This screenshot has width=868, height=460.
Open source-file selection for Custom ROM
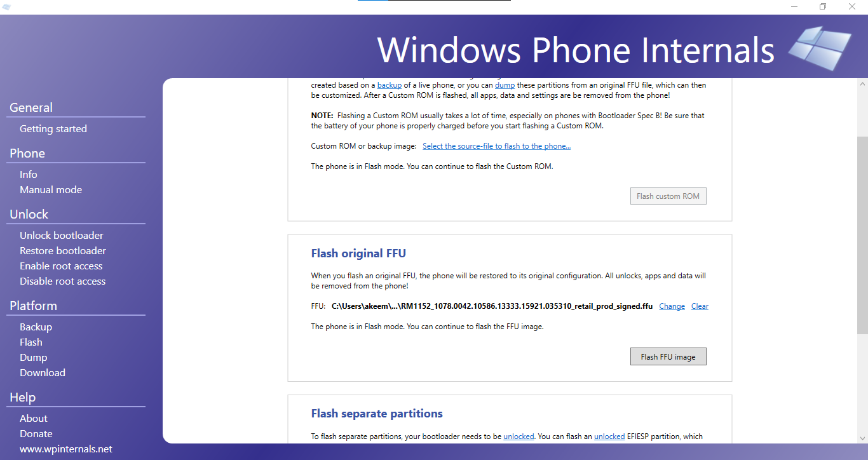tap(496, 145)
